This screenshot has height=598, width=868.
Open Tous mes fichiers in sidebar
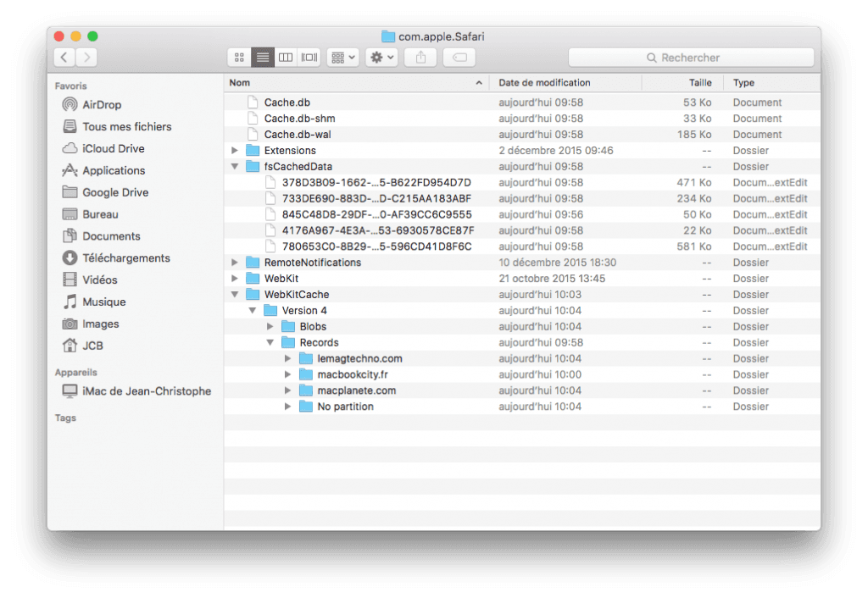click(117, 127)
